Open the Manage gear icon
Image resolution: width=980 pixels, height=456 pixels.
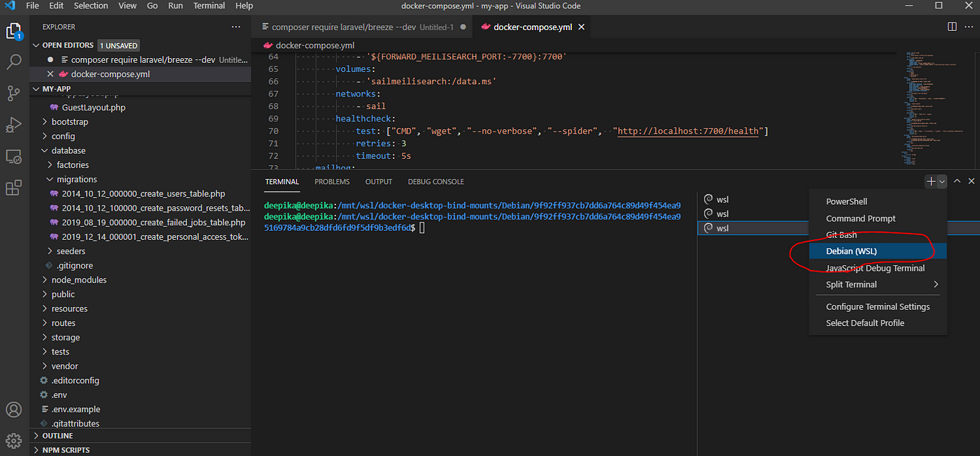click(x=14, y=441)
